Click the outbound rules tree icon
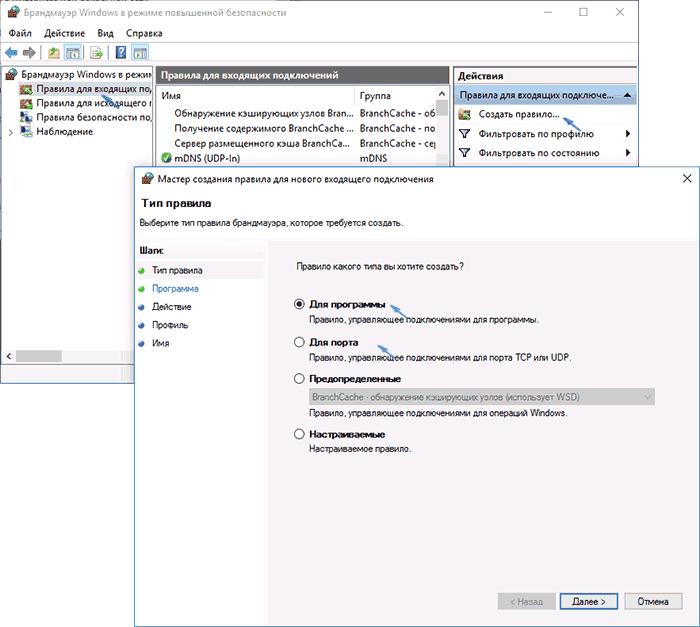Image resolution: width=700 pixels, height=627 pixels. (26, 103)
